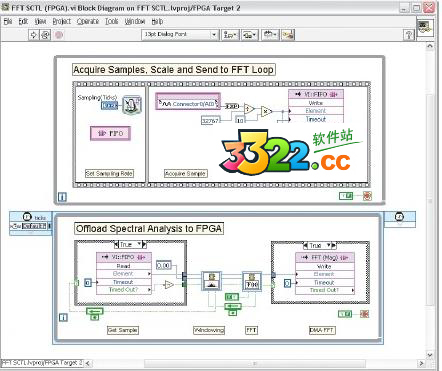Click the Run Continuously button
The image size is (442, 371).
(x=45, y=35)
